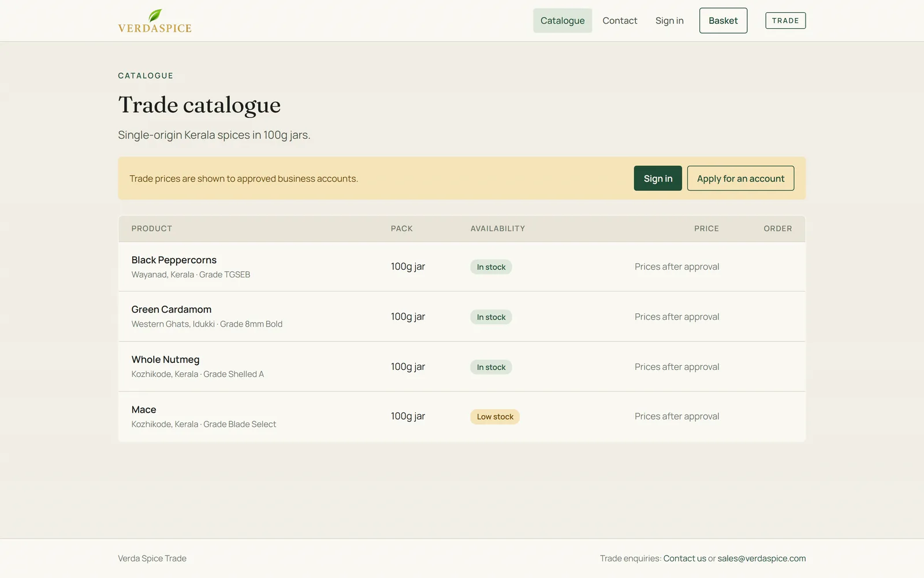Click the PRODUCT column header
This screenshot has width=924, height=578.
152,229
